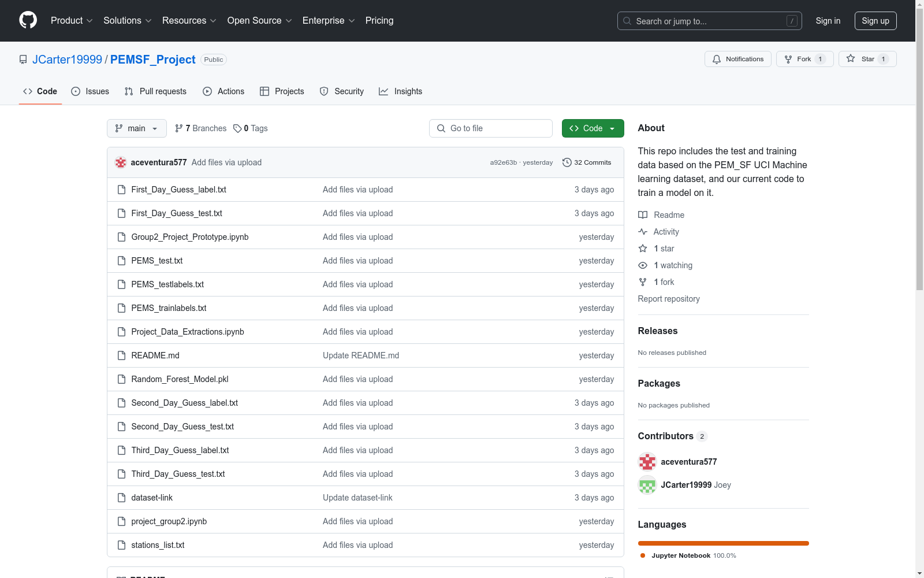Click file icon for Random_Forest_Model.pkl
Viewport: 924px width, 578px height.
pos(121,379)
